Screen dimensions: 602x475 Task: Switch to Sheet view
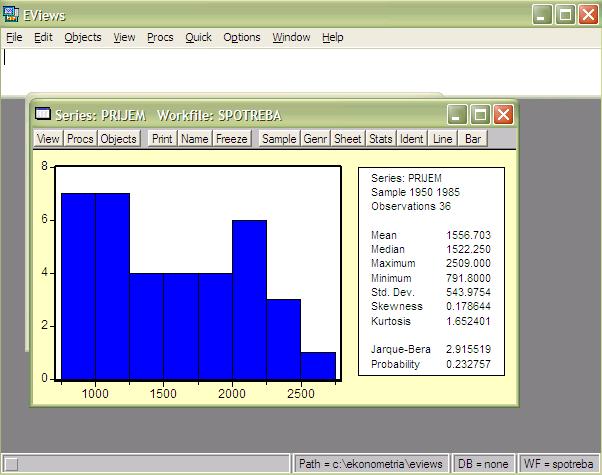(x=348, y=139)
